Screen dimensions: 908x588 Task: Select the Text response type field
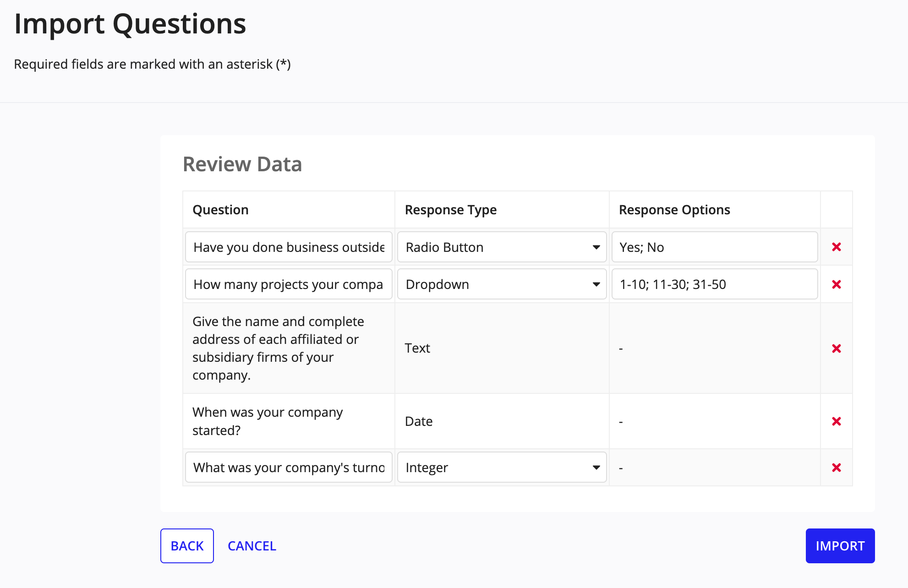tap(501, 348)
